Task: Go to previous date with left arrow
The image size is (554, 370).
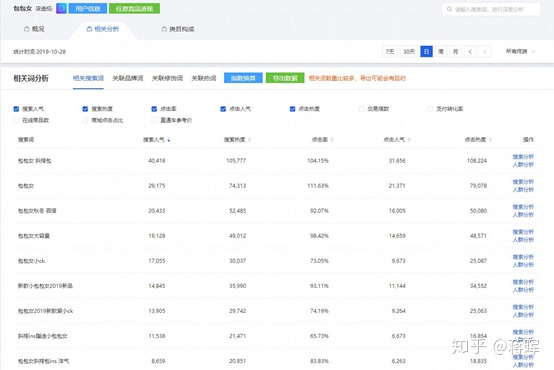Action: pos(470,52)
